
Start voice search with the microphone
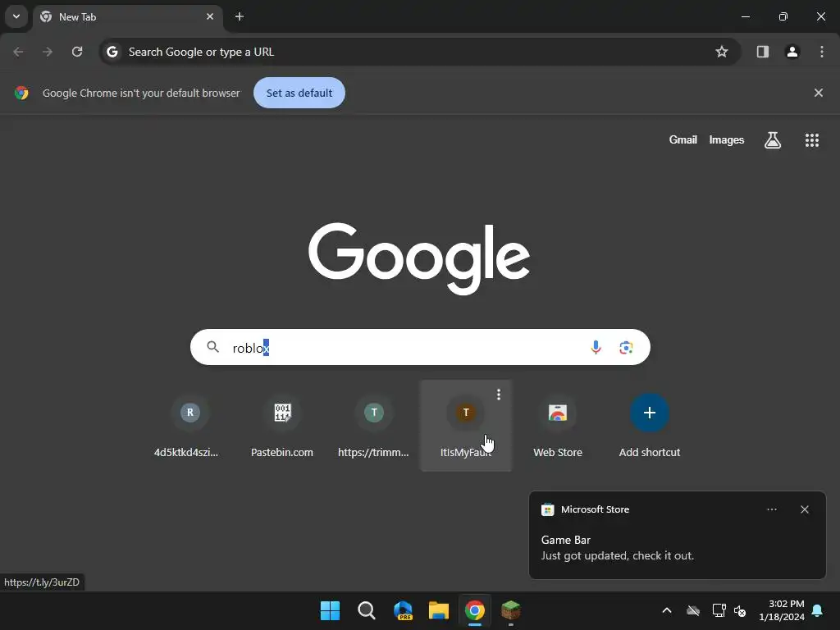coord(596,348)
